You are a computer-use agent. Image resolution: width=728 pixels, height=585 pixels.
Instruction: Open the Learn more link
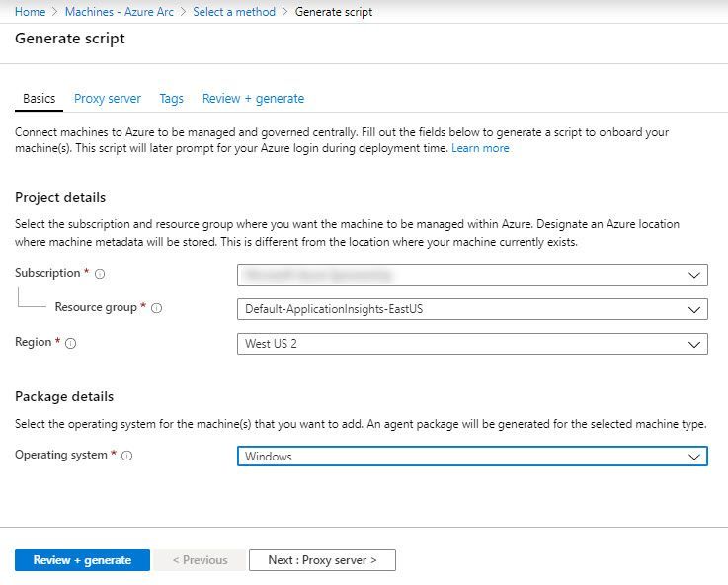click(480, 148)
